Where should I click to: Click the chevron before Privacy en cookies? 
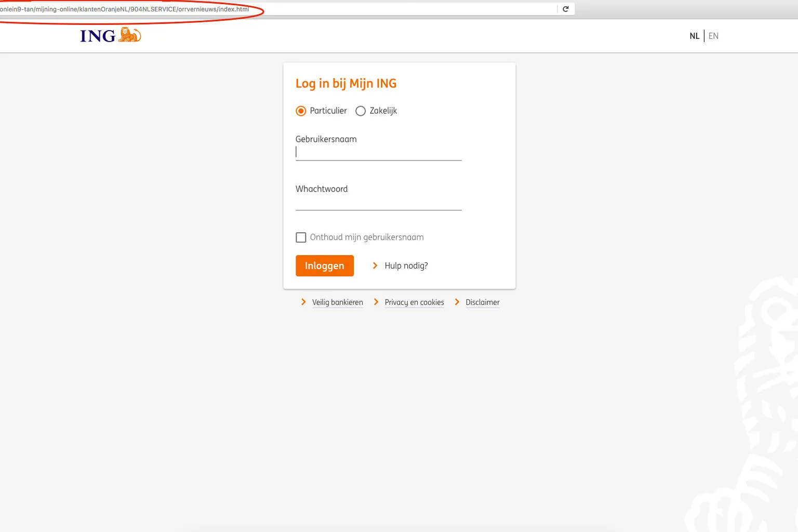[376, 302]
